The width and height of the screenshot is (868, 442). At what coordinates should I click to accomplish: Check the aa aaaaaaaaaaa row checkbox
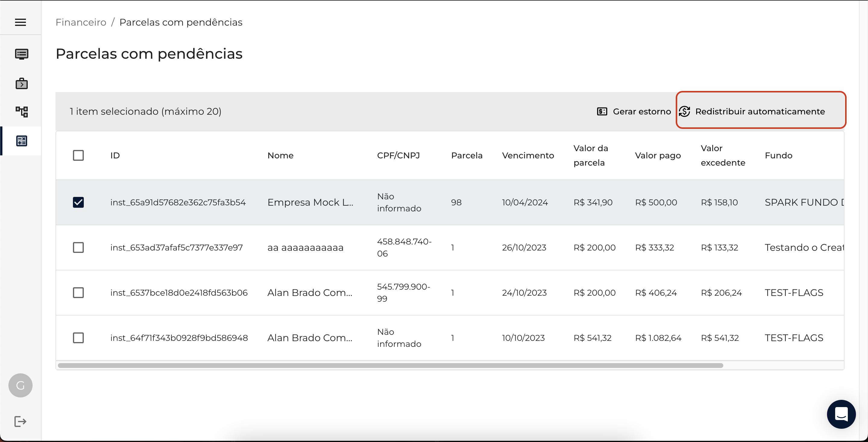[x=78, y=247]
